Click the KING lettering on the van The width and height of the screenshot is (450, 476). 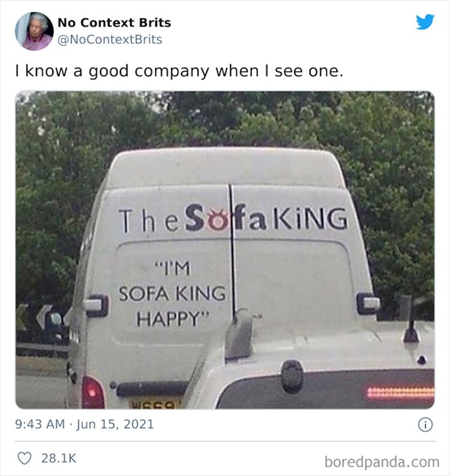310,219
